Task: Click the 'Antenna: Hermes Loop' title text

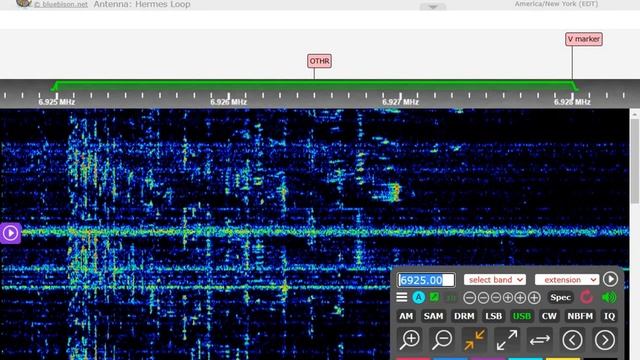Action: [x=142, y=4]
